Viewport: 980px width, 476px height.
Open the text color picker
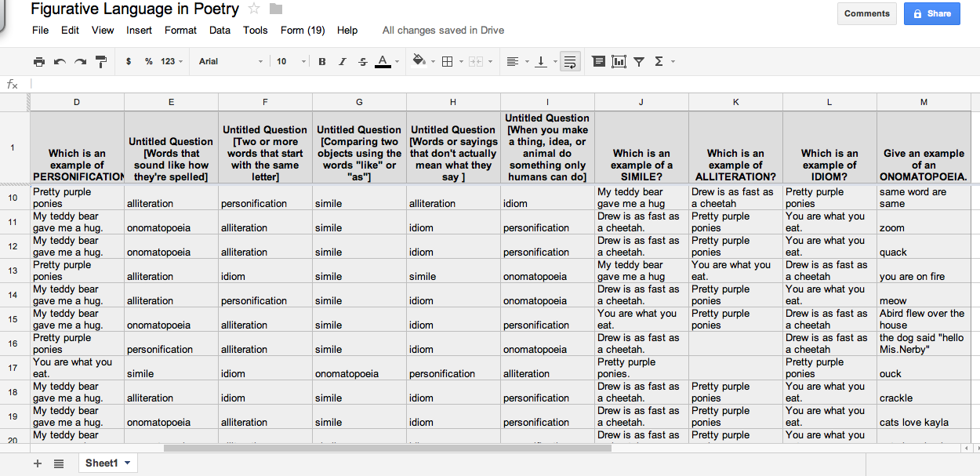click(383, 61)
